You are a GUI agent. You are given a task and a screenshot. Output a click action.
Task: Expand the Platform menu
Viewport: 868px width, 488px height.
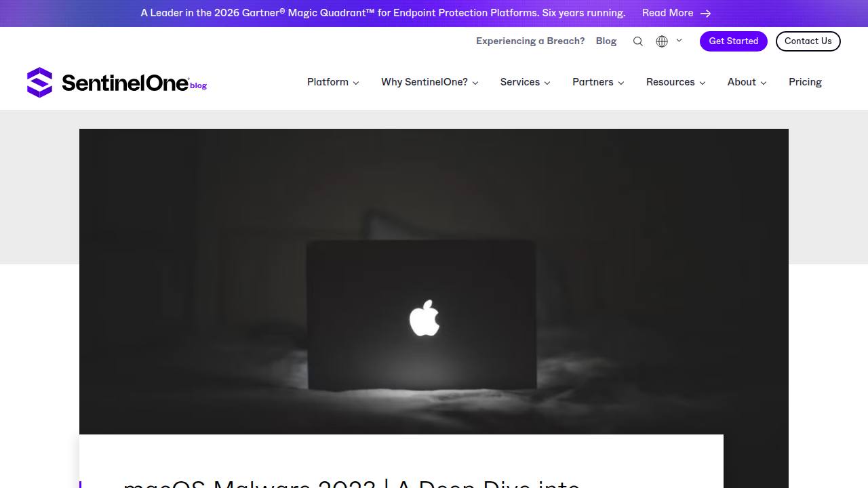[333, 82]
